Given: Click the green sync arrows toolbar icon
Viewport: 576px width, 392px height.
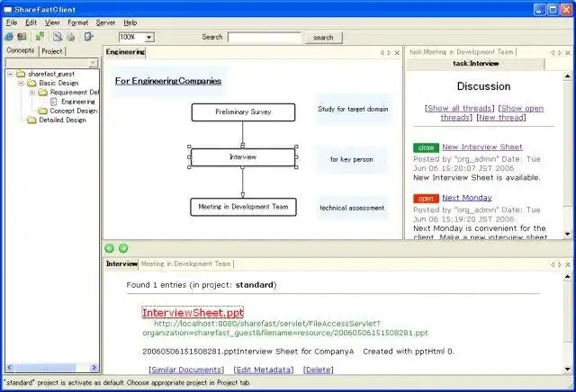Looking at the screenshot, I should click(40, 36).
